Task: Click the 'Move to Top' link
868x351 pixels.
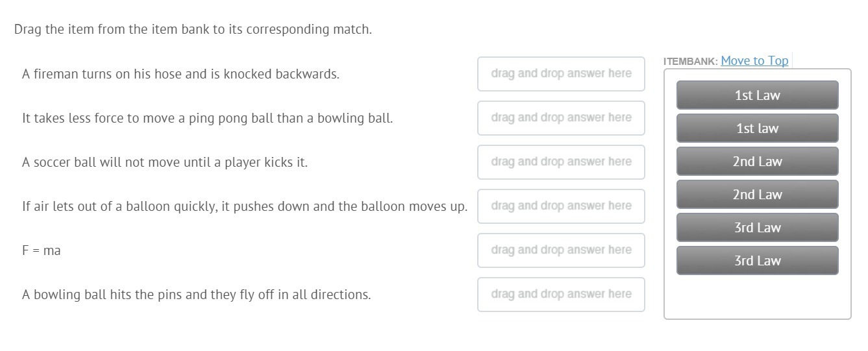Action: pyautogui.click(x=754, y=61)
